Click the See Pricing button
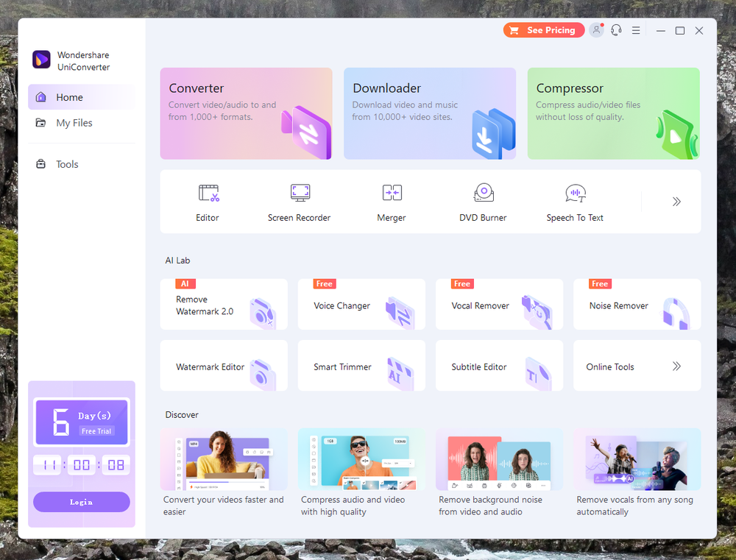The image size is (736, 560). click(x=544, y=30)
